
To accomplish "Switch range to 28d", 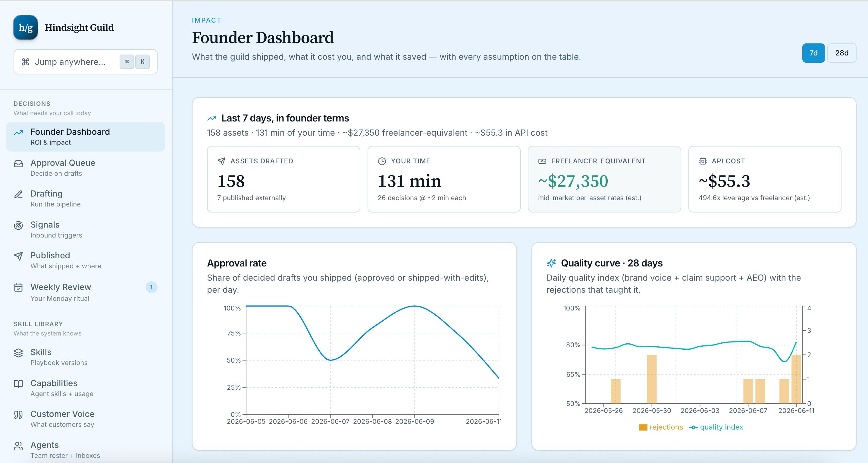I will pos(842,53).
